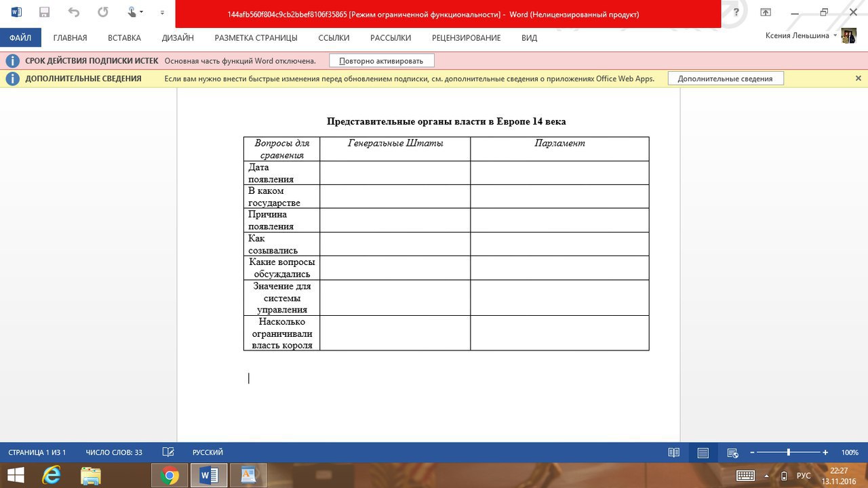Image resolution: width=868 pixels, height=488 pixels.
Task: Show hidden system tray icons
Action: pyautogui.click(x=766, y=476)
